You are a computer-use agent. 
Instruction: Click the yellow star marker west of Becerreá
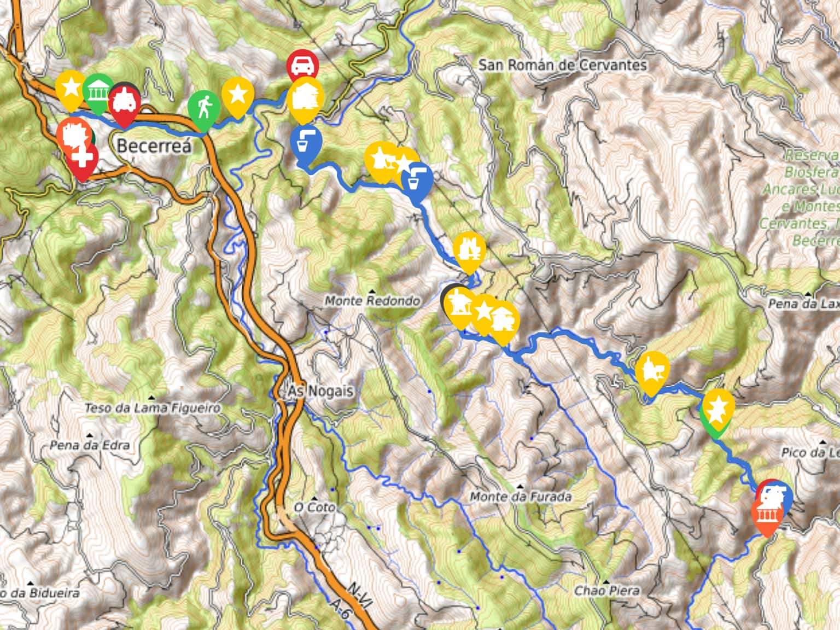[x=71, y=90]
